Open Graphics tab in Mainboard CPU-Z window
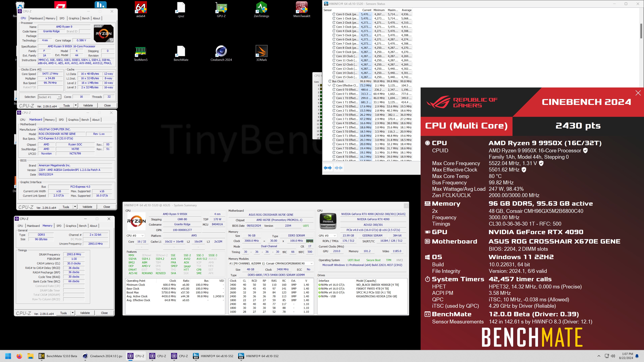 pos(73,120)
